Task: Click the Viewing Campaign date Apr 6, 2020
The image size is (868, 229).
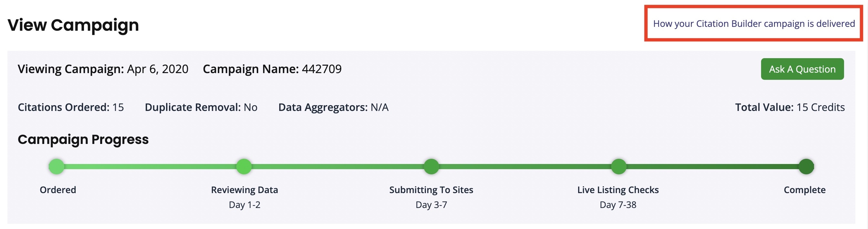Action: tap(157, 69)
